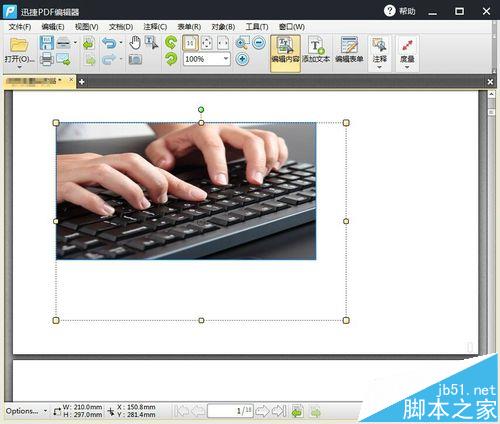Select the text selection tool

click(x=151, y=43)
